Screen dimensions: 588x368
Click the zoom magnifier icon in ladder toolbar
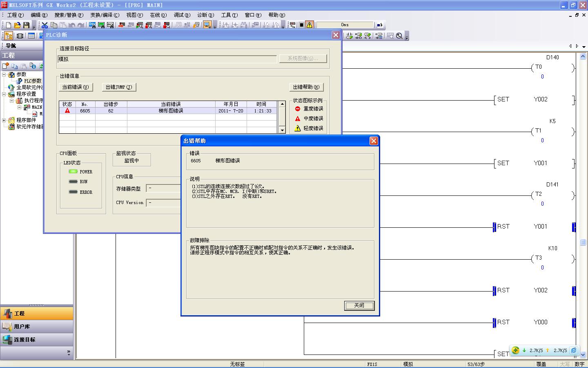coord(399,36)
